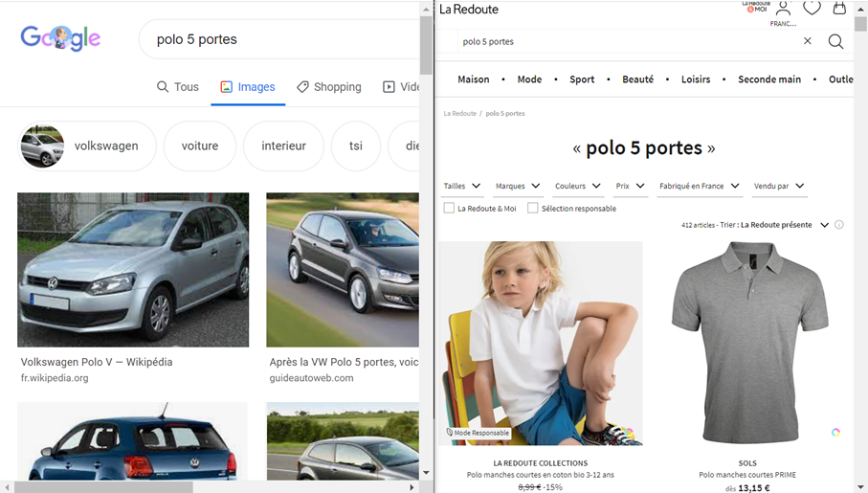
Task: Open Polo manches courtes en coton bio link
Action: (x=541, y=475)
